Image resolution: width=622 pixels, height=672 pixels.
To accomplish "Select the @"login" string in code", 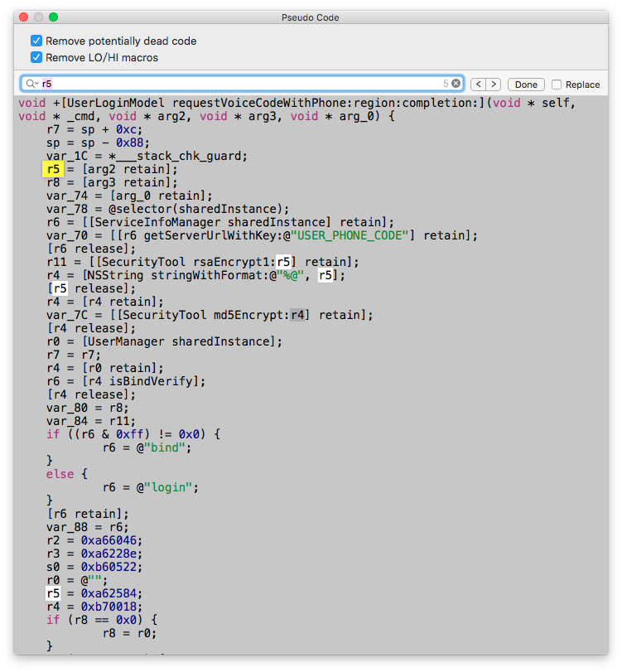I will pos(171,487).
